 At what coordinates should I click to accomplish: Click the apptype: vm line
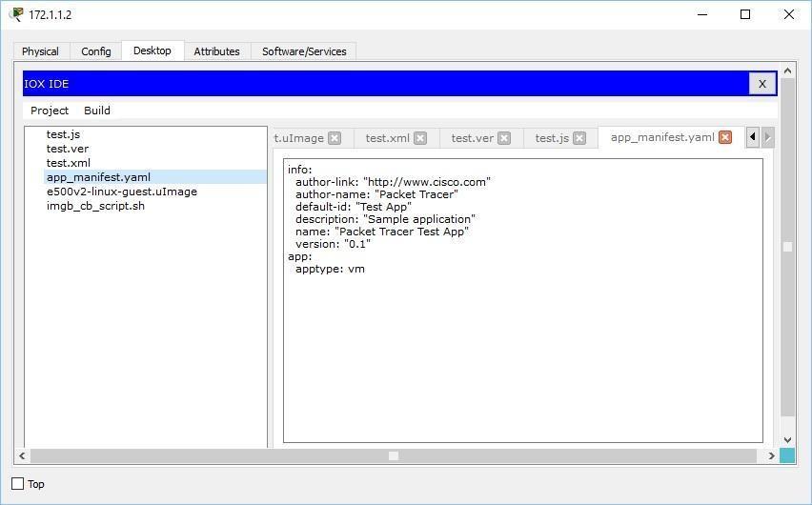point(330,269)
